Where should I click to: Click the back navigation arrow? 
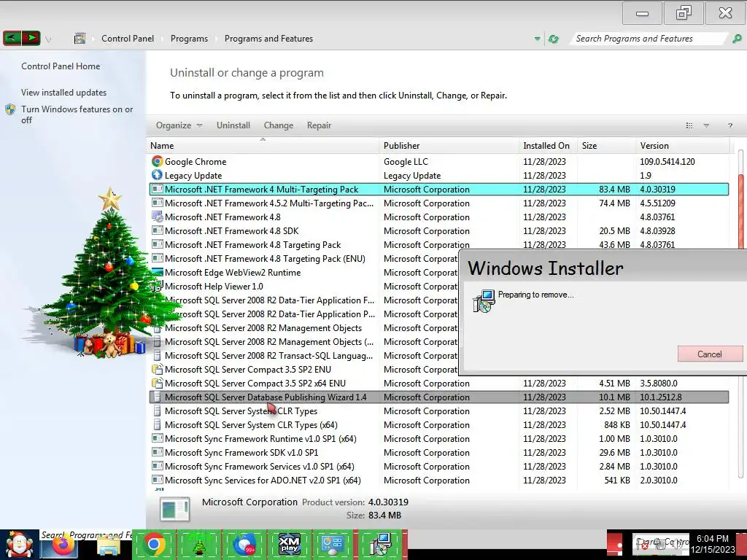(12, 38)
